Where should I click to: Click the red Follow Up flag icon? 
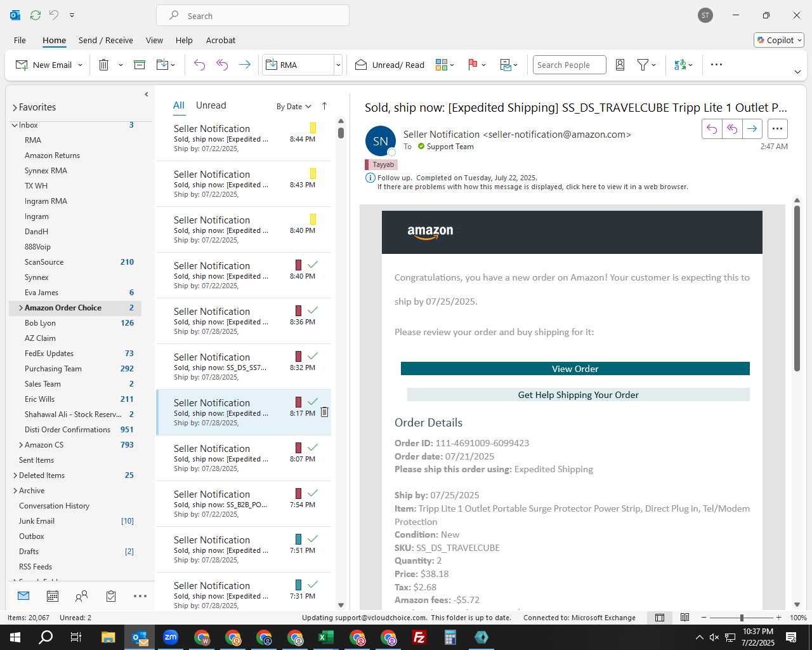(473, 65)
